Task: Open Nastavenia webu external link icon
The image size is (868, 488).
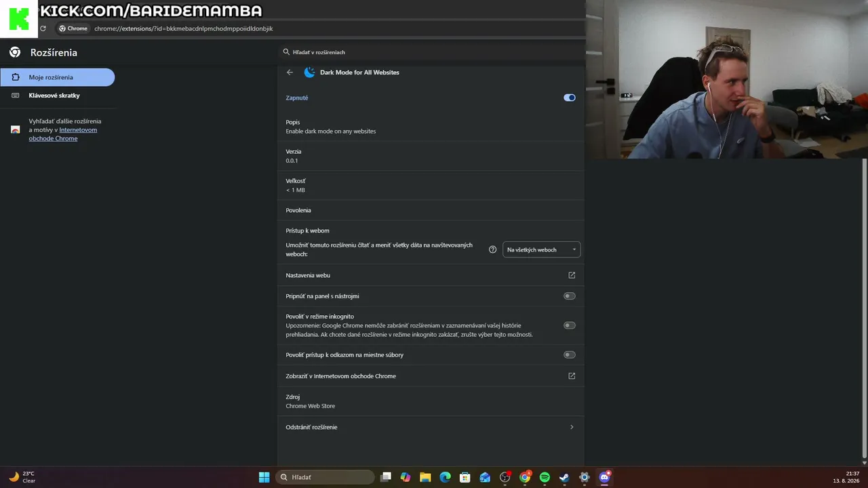Action: click(572, 275)
